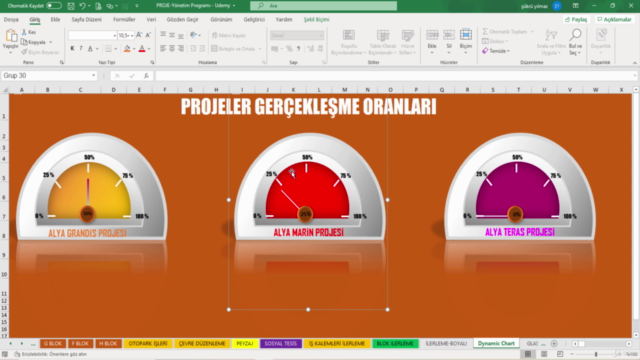Click Koşullu Biçimlendirme icon

click(x=349, y=36)
